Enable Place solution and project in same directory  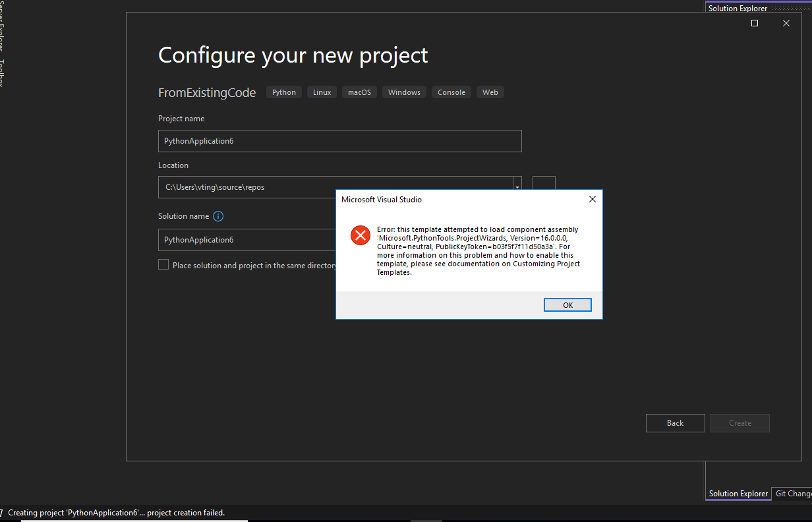[x=163, y=264]
